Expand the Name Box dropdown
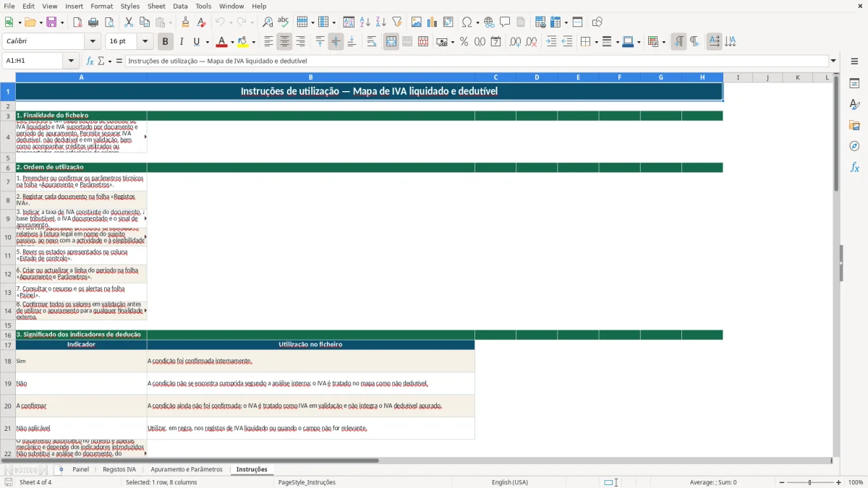 [72, 61]
